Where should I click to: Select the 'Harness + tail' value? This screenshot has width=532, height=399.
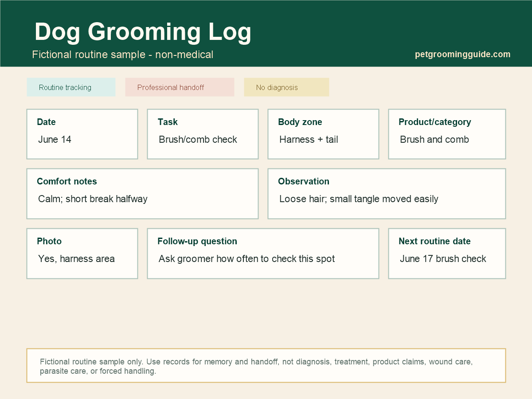[x=309, y=140]
